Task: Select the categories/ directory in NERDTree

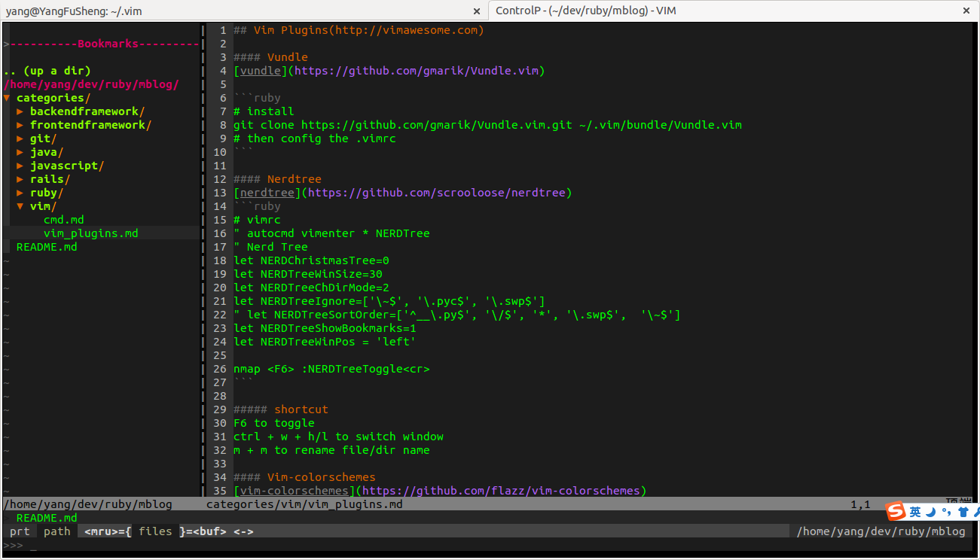Action: tap(53, 98)
